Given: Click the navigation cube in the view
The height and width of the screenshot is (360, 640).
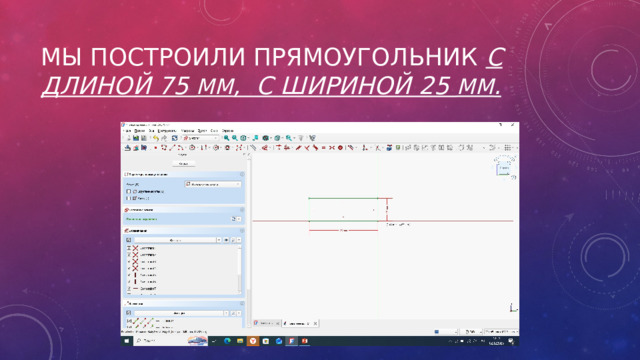Looking at the screenshot, I should tap(504, 168).
